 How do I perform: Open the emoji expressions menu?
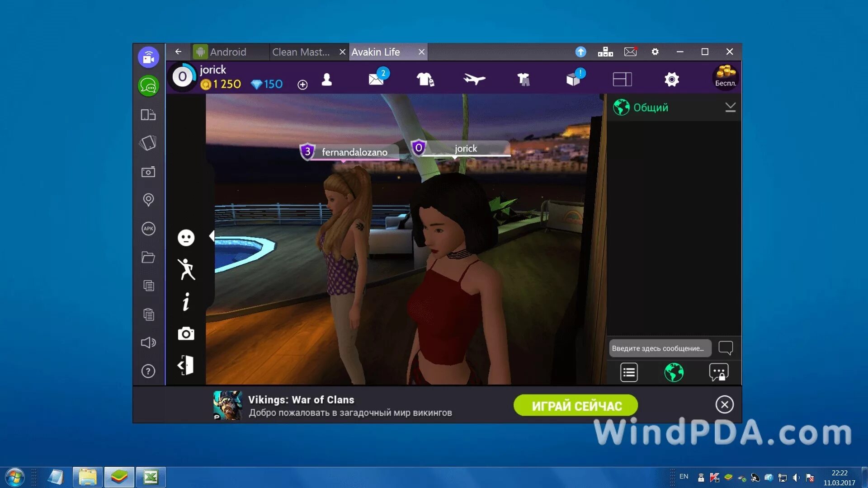(186, 238)
